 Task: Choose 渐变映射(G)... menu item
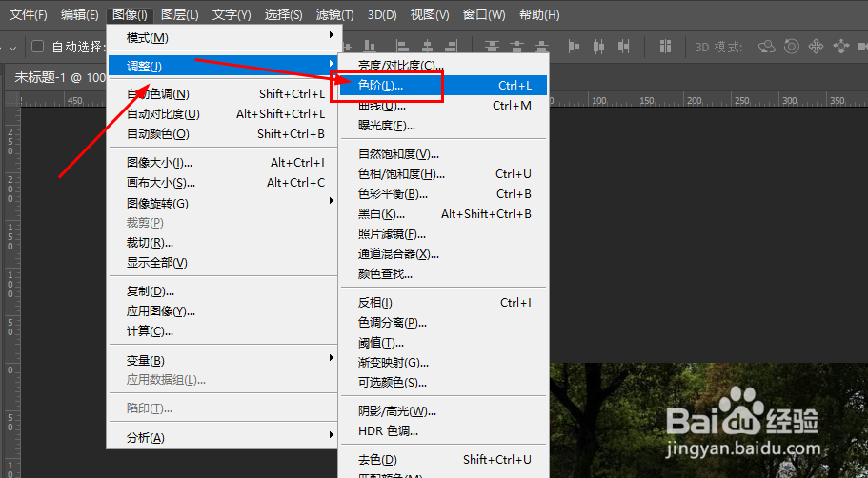pos(443,363)
